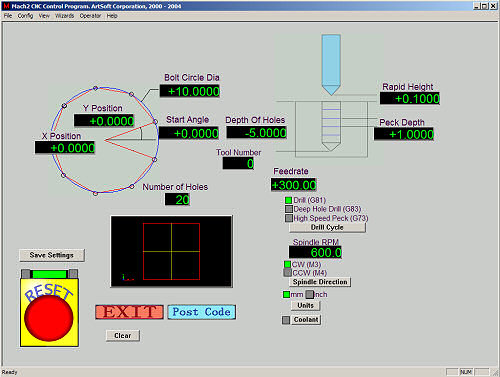Click the Coolant button
This screenshot has width=500, height=377.
coord(306,320)
